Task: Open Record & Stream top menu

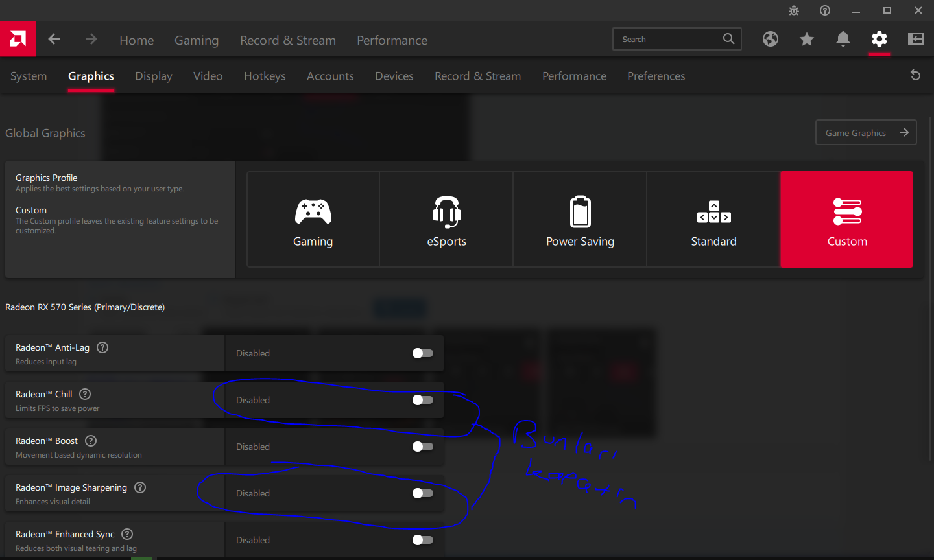Action: [x=288, y=40]
